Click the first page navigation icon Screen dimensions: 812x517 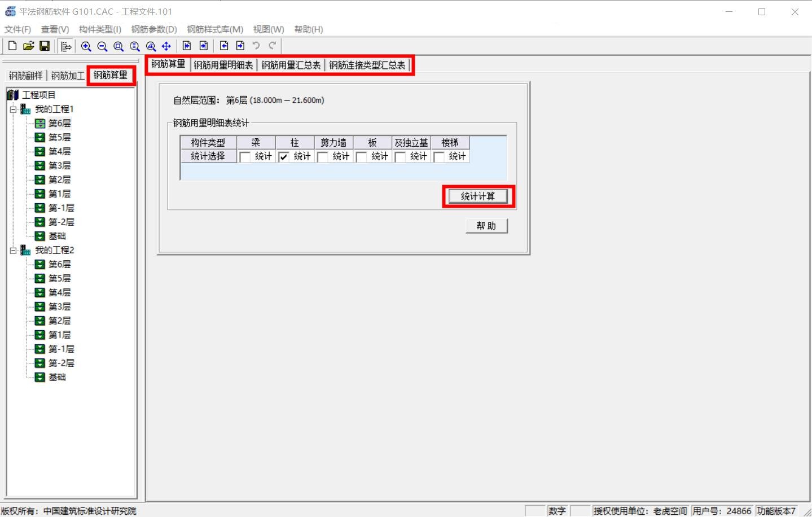coord(187,46)
